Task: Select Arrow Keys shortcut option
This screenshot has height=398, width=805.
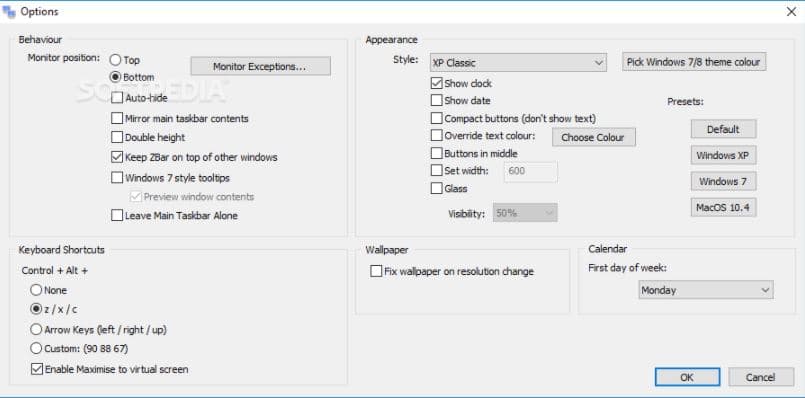Action: 36,329
